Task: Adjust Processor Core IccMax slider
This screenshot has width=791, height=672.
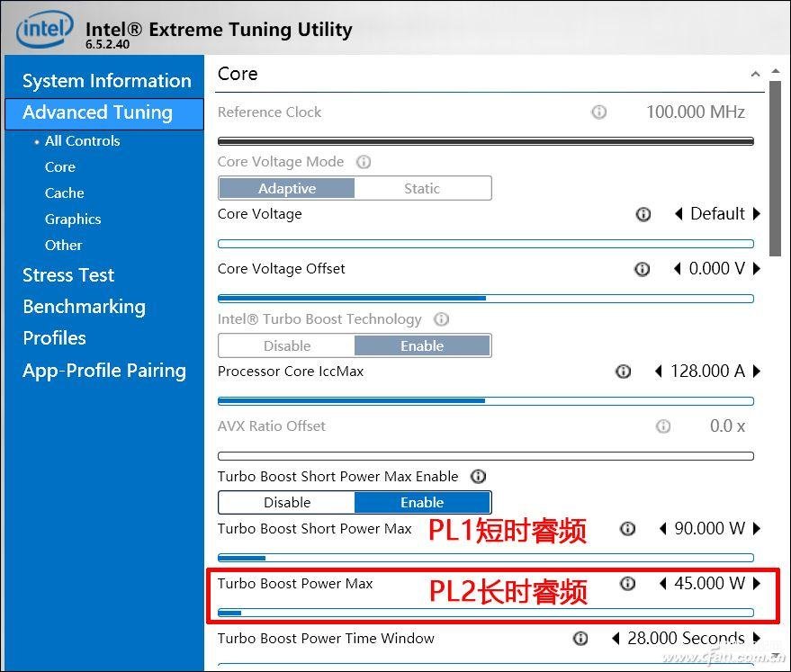Action: coord(486,401)
